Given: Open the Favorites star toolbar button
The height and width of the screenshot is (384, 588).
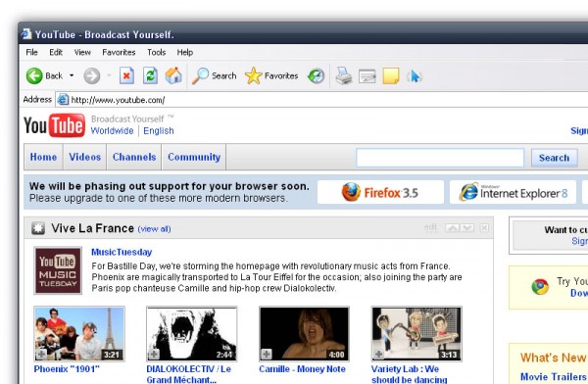Looking at the screenshot, I should coord(271,75).
